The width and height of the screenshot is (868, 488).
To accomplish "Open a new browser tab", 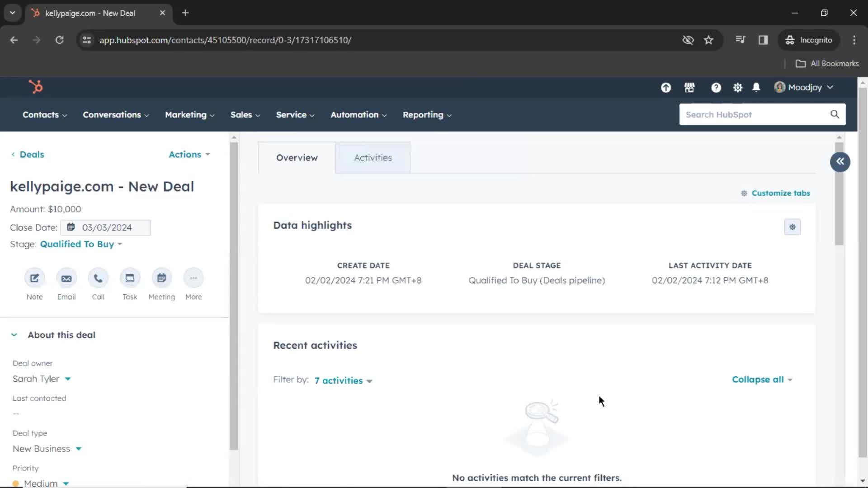I will tap(185, 13).
